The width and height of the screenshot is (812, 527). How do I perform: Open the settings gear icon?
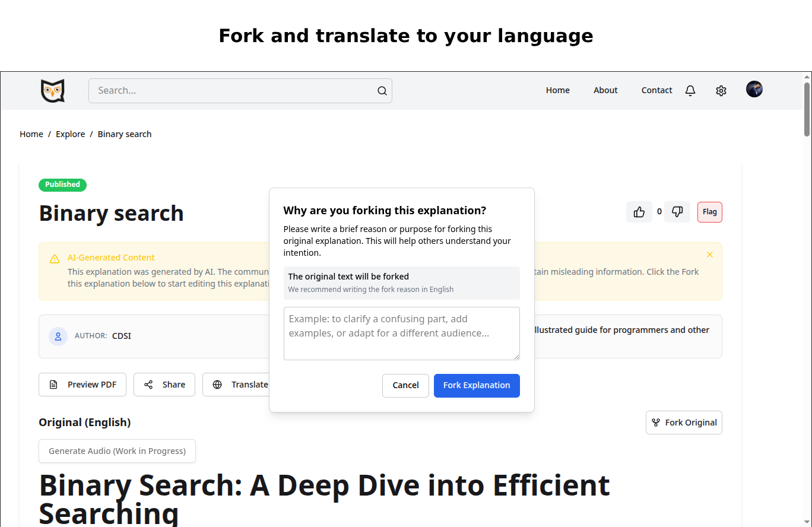[x=721, y=91]
